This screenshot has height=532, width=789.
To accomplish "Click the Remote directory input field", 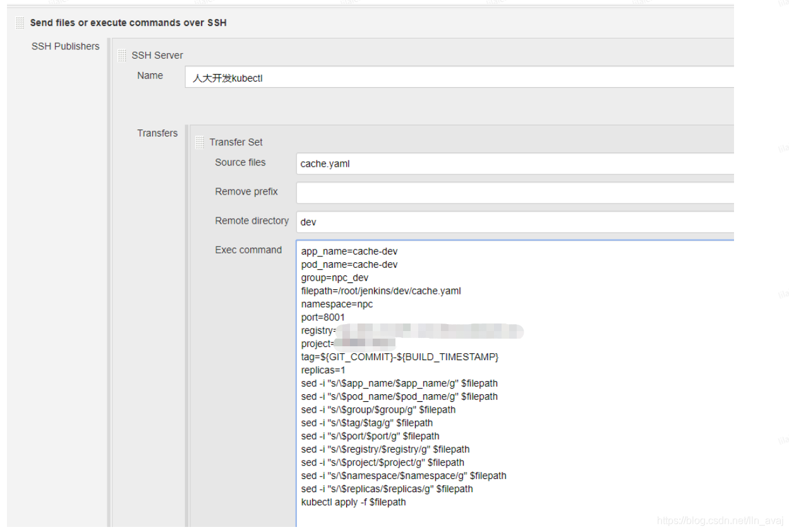I will pyautogui.click(x=515, y=222).
